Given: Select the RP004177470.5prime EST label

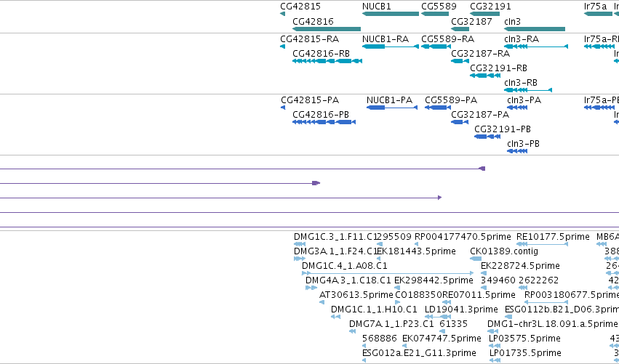Looking at the screenshot, I should click(463, 237).
